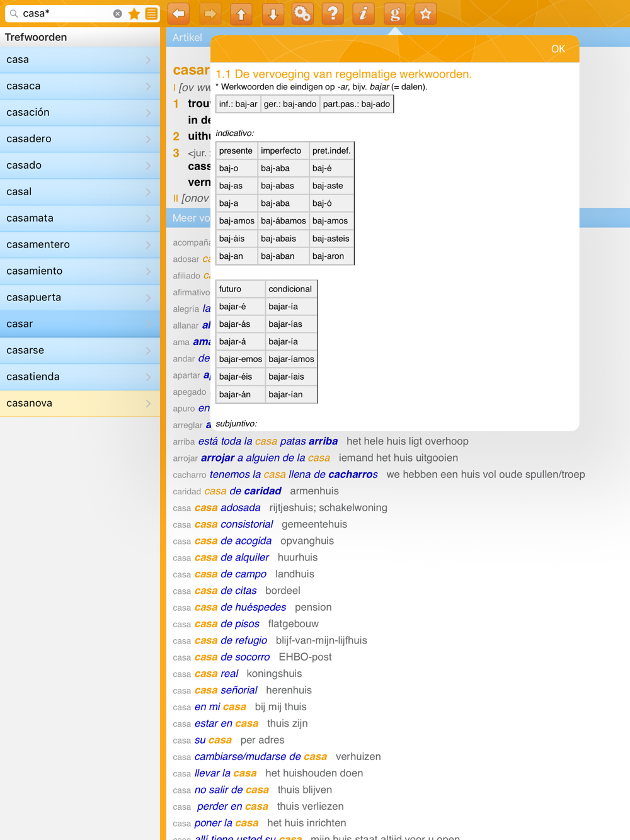
Task: Select headword casadero
Action: (80, 139)
